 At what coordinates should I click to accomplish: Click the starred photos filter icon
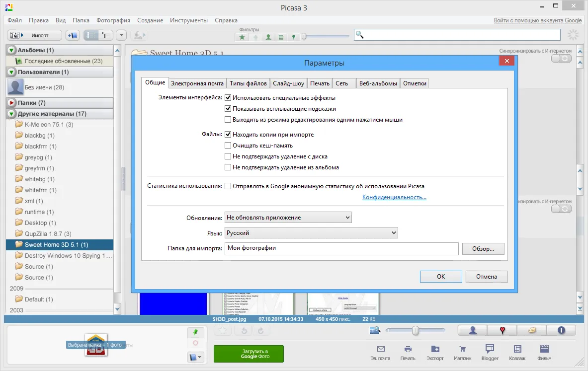coord(242,37)
